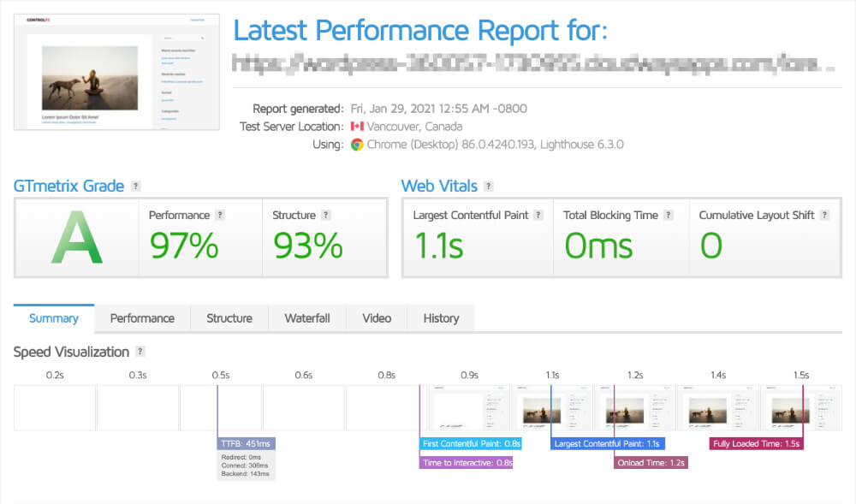The height and width of the screenshot is (504, 856).
Task: Click the Chrome browser icon
Action: 357,145
